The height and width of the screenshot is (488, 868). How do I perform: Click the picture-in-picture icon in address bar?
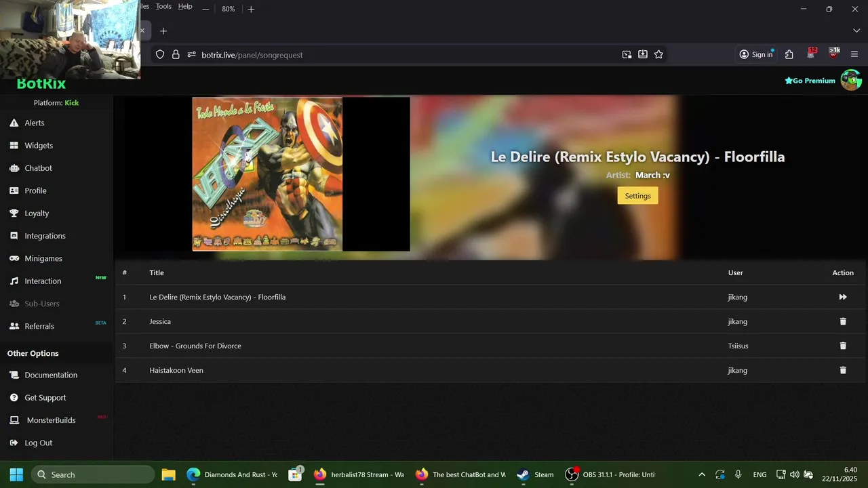(x=627, y=55)
